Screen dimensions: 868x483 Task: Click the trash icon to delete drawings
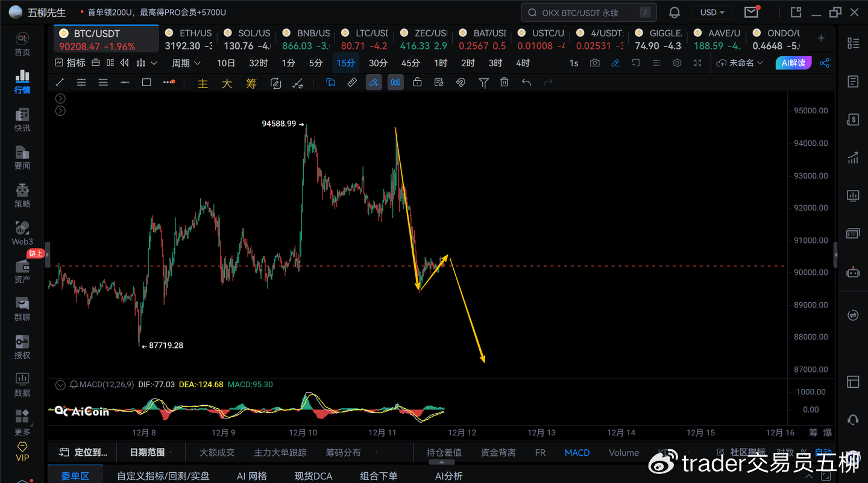pos(505,83)
